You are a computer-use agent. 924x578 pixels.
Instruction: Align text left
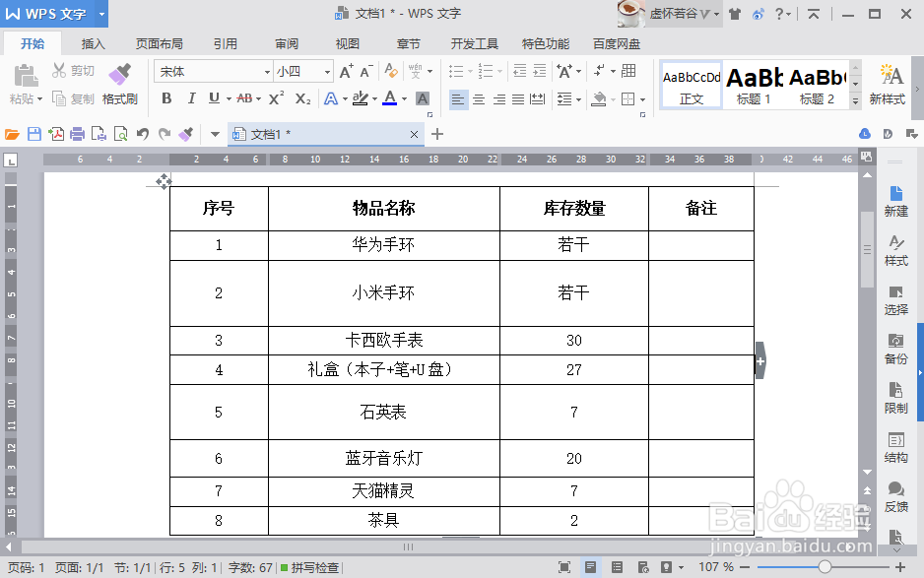(x=458, y=99)
